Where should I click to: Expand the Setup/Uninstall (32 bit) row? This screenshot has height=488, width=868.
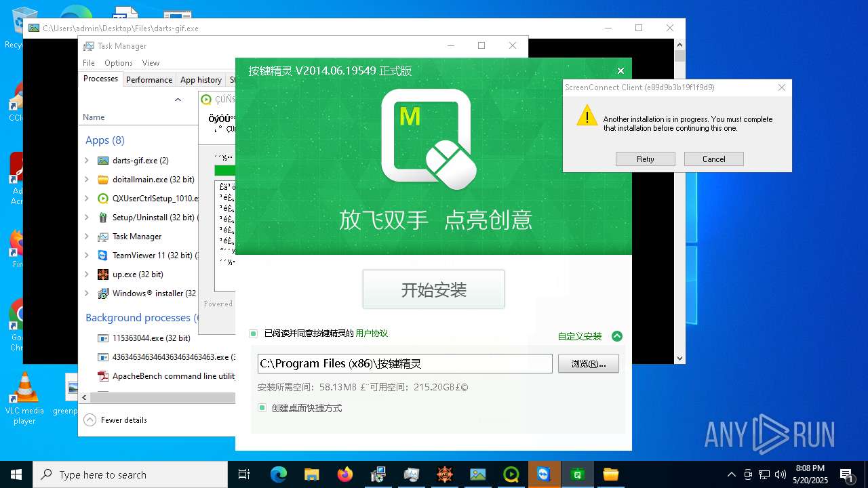pyautogui.click(x=87, y=218)
